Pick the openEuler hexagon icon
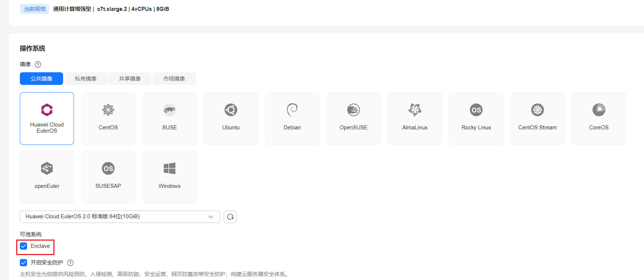 [x=47, y=168]
